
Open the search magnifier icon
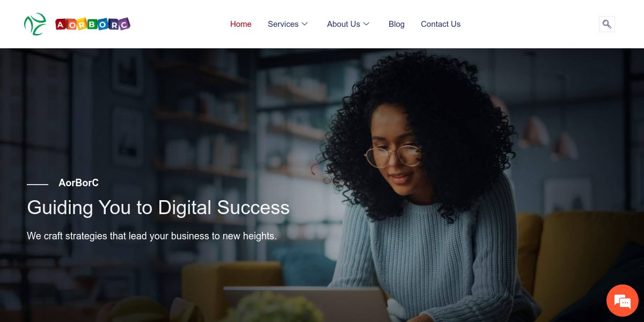(x=607, y=24)
